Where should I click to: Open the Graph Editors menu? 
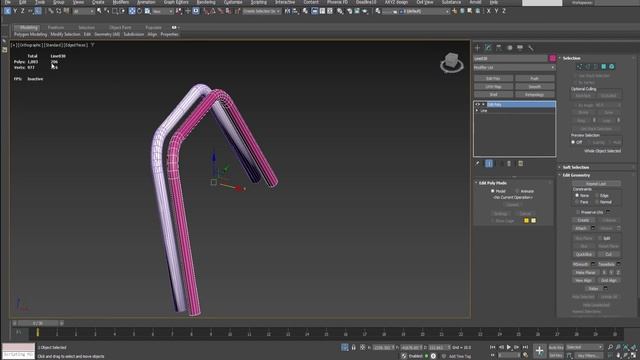click(176, 2)
